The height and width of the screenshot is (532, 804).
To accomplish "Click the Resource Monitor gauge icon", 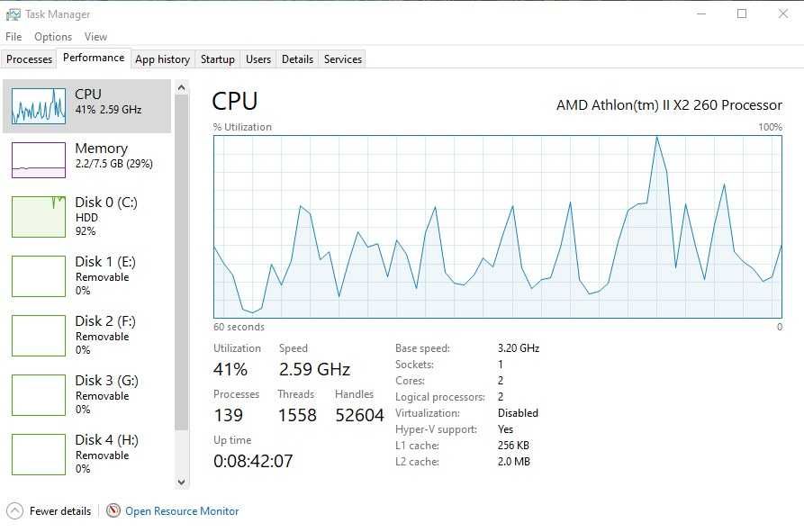I will [x=113, y=510].
